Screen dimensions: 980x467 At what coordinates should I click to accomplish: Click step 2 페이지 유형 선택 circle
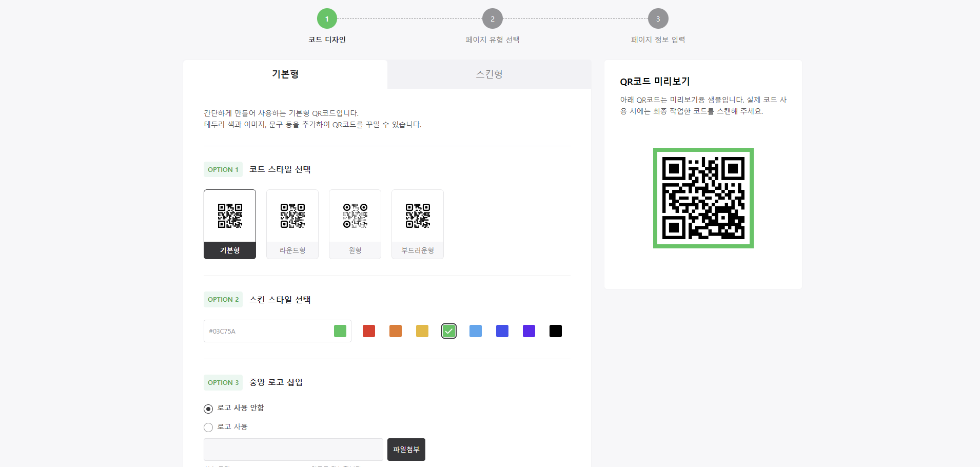pos(493,19)
